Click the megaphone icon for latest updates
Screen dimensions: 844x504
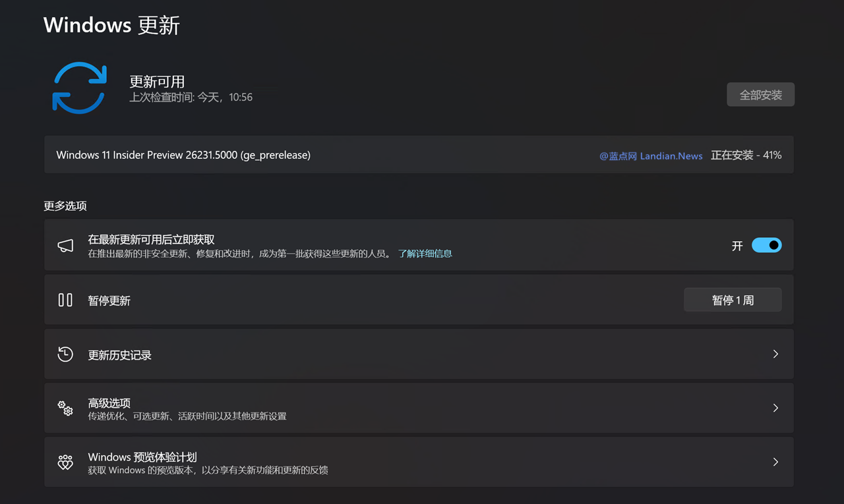(x=65, y=246)
